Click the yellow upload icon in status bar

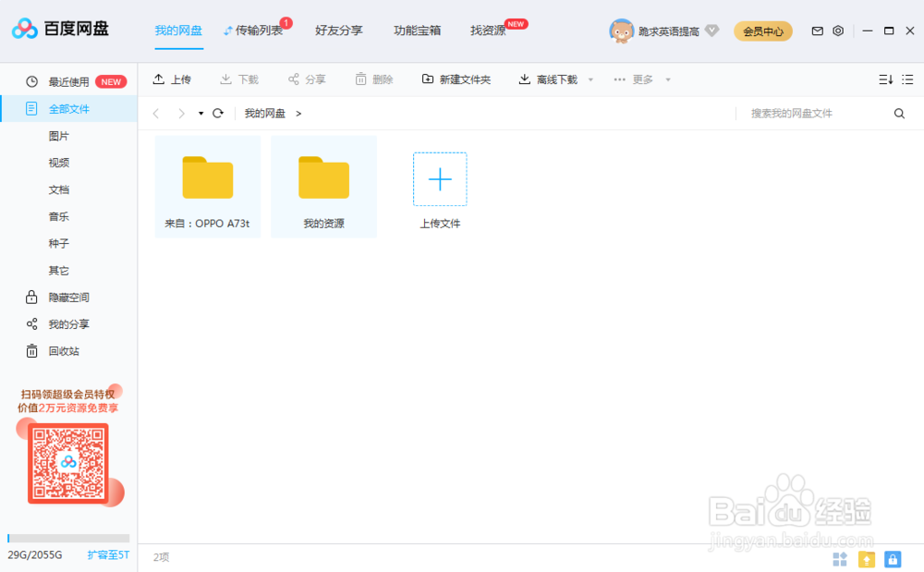867,558
